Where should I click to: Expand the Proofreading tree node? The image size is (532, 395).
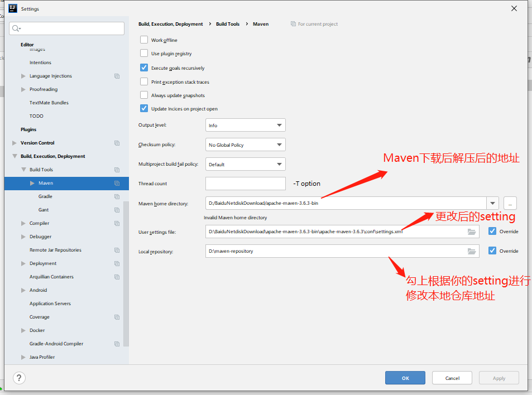pos(23,89)
